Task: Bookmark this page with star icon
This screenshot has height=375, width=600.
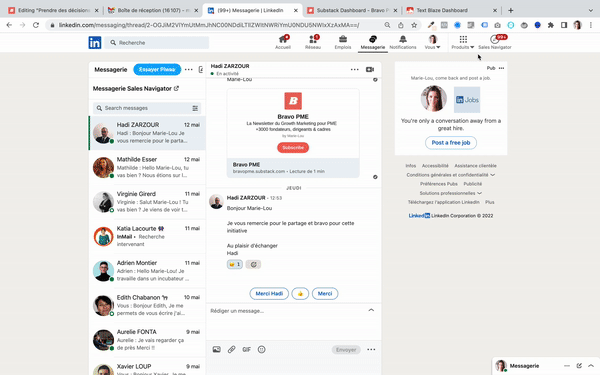Action: [x=414, y=25]
